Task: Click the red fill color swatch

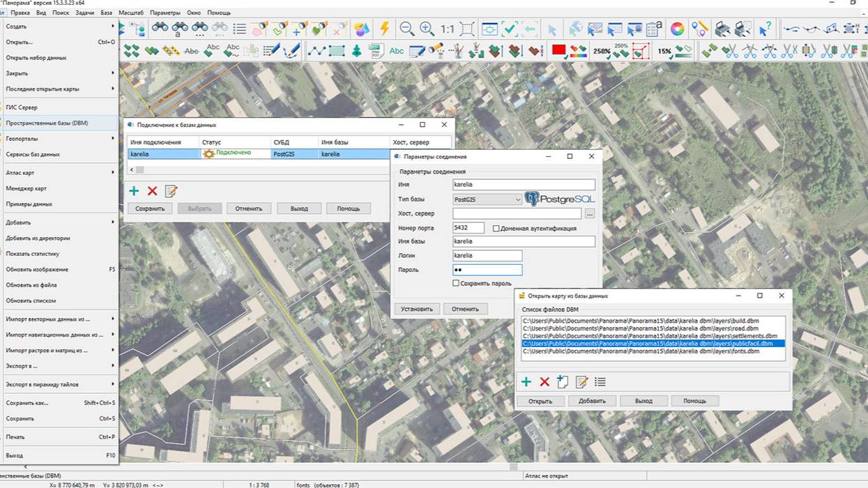Action: point(558,50)
